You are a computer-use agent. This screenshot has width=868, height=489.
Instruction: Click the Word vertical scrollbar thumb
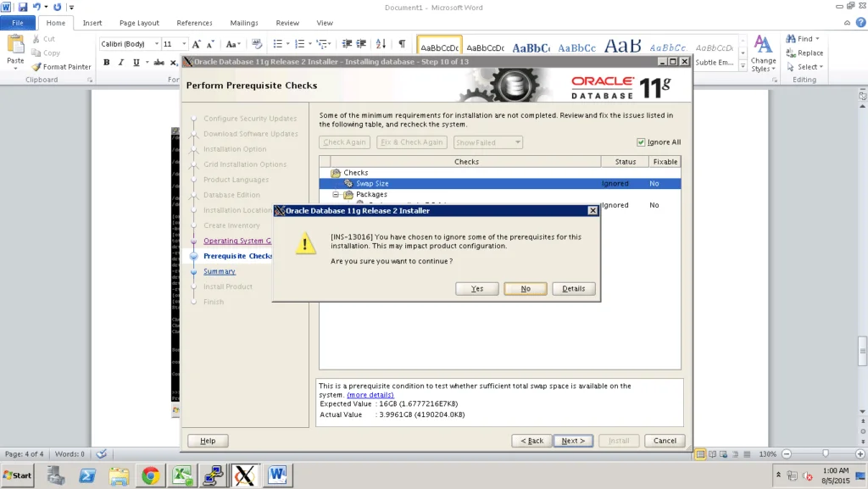[862, 351]
